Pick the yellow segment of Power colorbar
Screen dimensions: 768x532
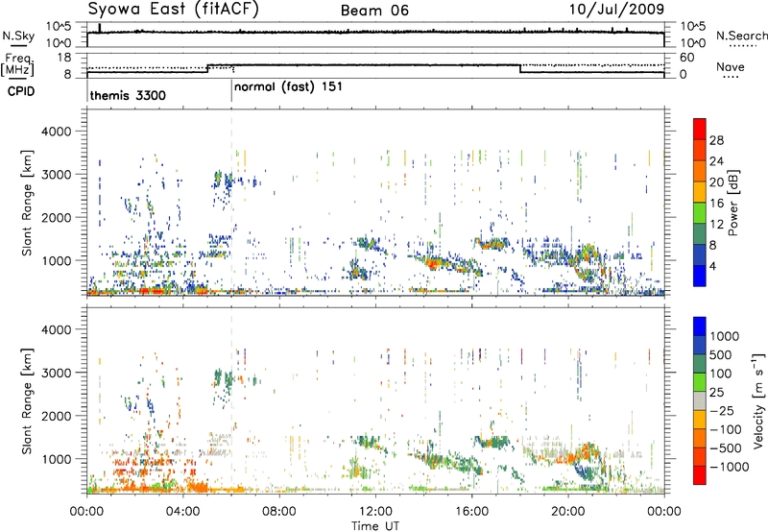700,192
